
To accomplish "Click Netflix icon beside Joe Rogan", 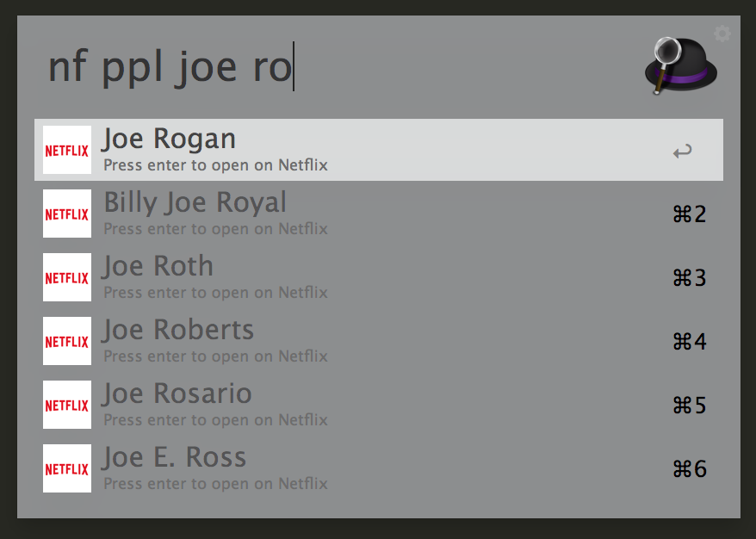I will [67, 150].
